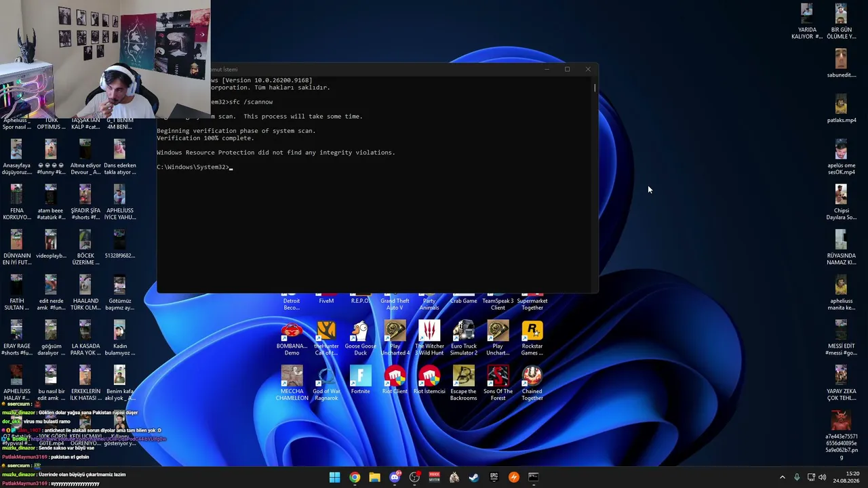Open the orange lightning-bolt app on the taskbar

513,477
